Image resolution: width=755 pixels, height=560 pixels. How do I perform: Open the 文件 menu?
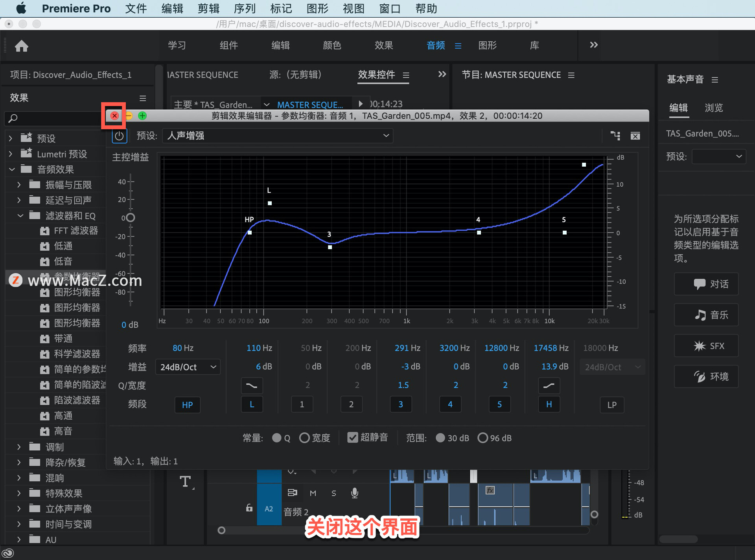(136, 8)
